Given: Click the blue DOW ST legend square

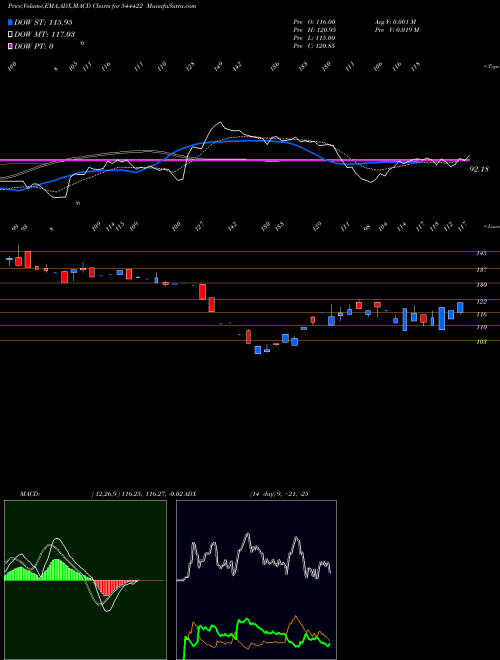Looking at the screenshot, I should tap(10, 22).
